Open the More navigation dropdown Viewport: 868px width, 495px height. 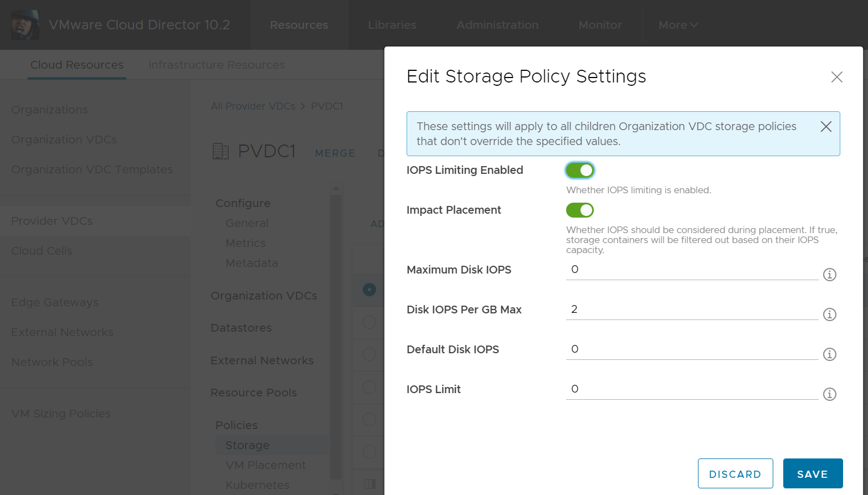677,25
